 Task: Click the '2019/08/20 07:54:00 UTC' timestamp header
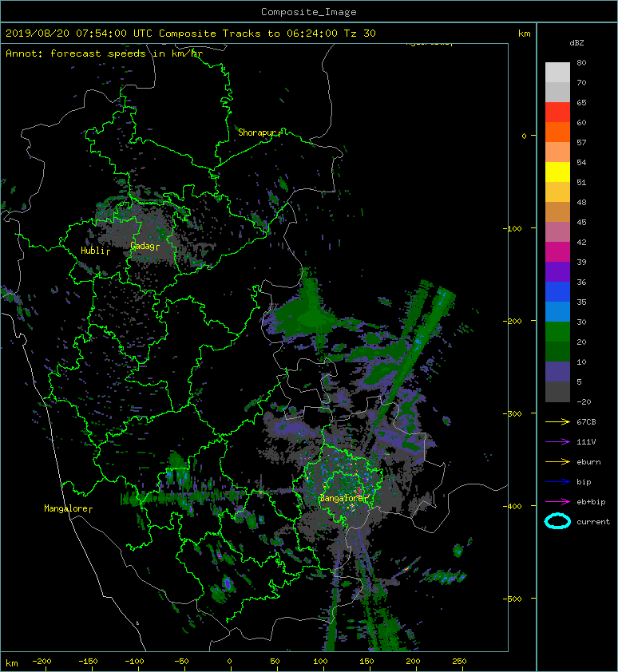[x=79, y=34]
